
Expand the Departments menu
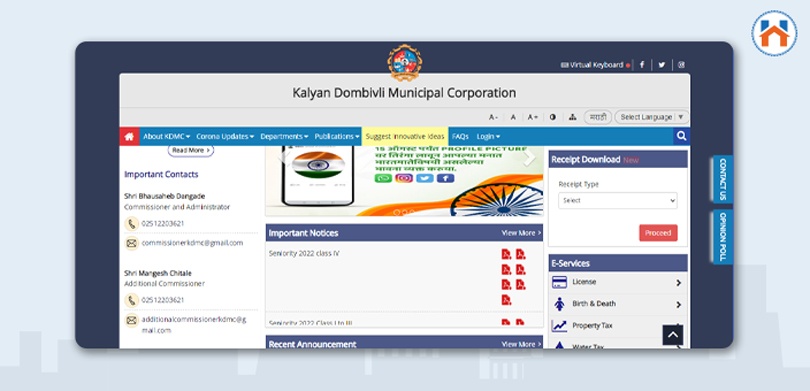[x=284, y=136]
